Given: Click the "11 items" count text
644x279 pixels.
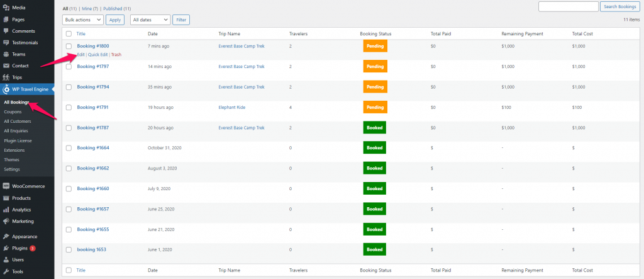Looking at the screenshot, I should pos(631,20).
